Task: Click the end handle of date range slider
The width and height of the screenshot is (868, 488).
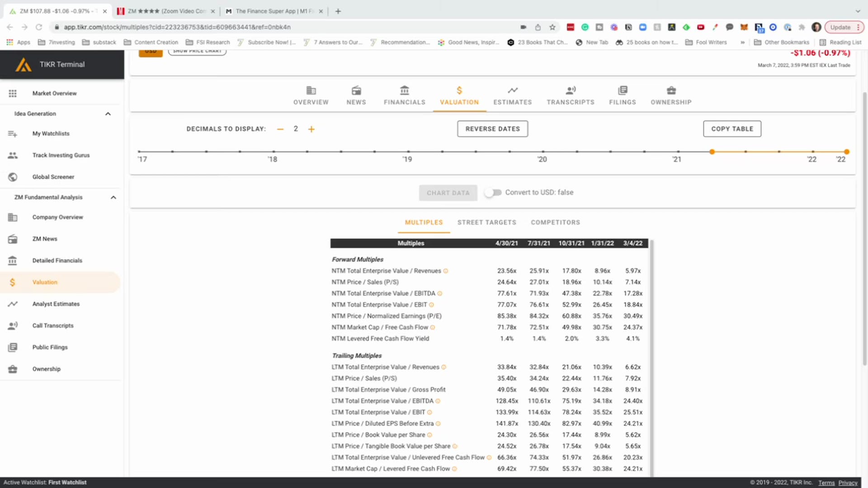Action: 847,152
